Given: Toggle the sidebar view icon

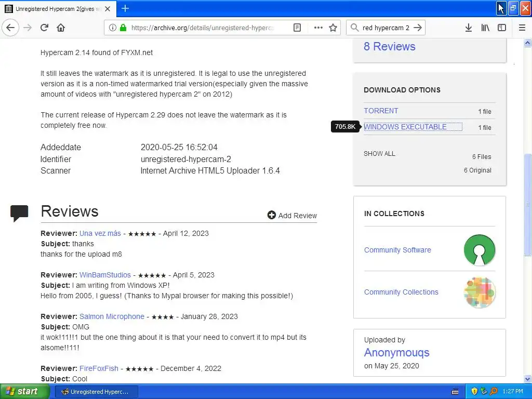Looking at the screenshot, I should (502, 28).
